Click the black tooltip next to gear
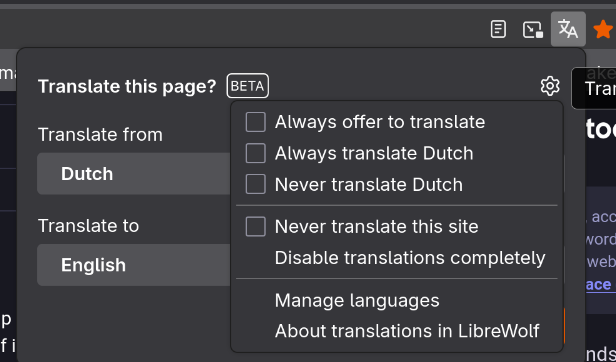Screen dimensions: 616x362 click(x=594, y=88)
